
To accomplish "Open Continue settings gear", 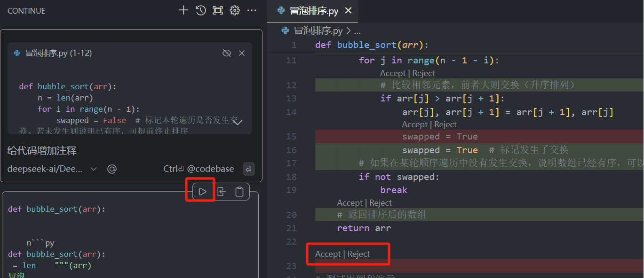I will [235, 10].
